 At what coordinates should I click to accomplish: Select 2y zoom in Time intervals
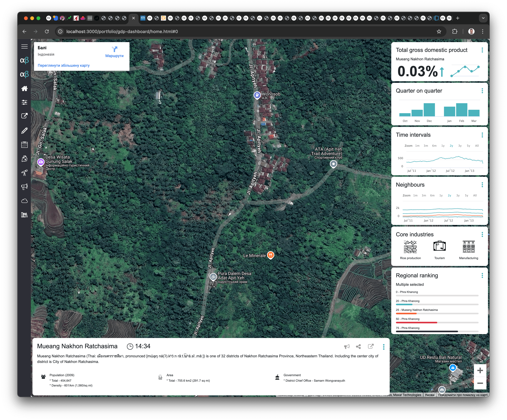pyautogui.click(x=451, y=146)
